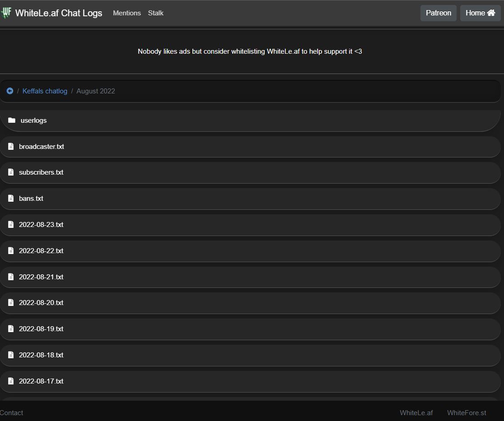The width and height of the screenshot is (504, 421).
Task: Click the file icon beside 2022-08-23.txt
Action: pos(11,224)
